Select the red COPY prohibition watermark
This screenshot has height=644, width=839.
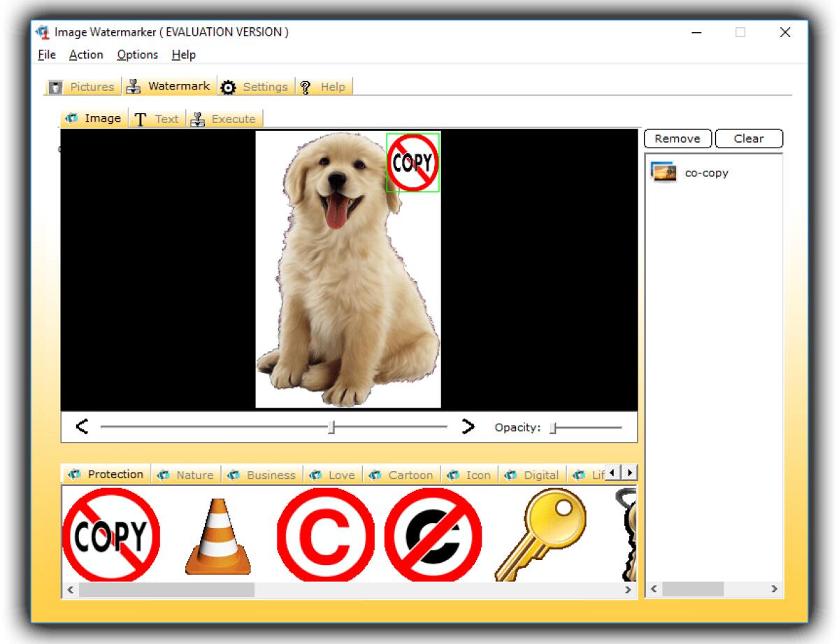pyautogui.click(x=112, y=536)
